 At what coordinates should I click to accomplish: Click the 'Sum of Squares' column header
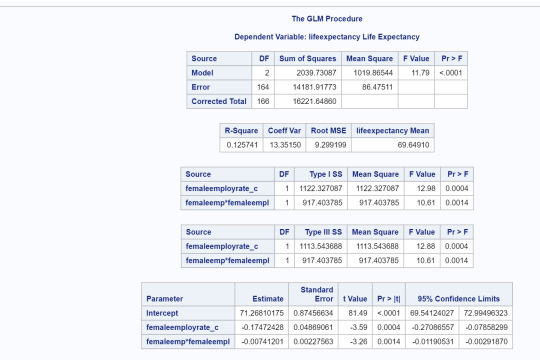tap(308, 59)
